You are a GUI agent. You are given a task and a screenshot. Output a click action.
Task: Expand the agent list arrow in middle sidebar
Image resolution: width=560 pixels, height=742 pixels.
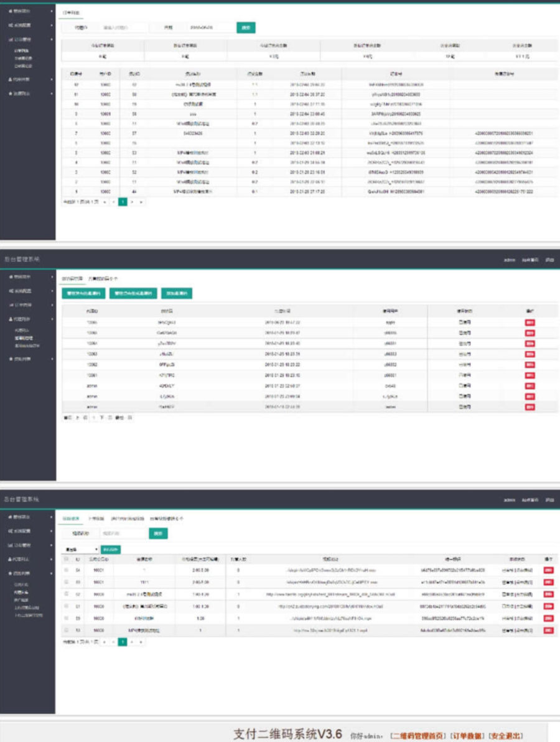point(51,319)
